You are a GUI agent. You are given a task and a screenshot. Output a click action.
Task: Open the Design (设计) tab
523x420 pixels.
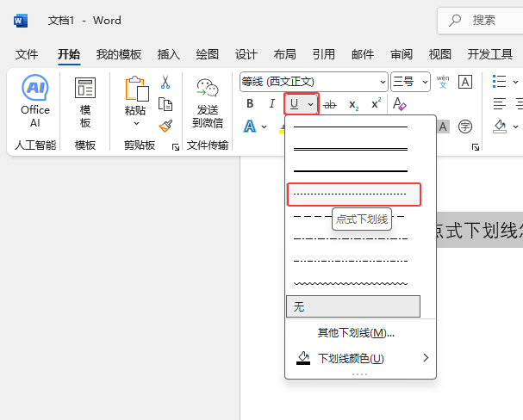tap(246, 54)
